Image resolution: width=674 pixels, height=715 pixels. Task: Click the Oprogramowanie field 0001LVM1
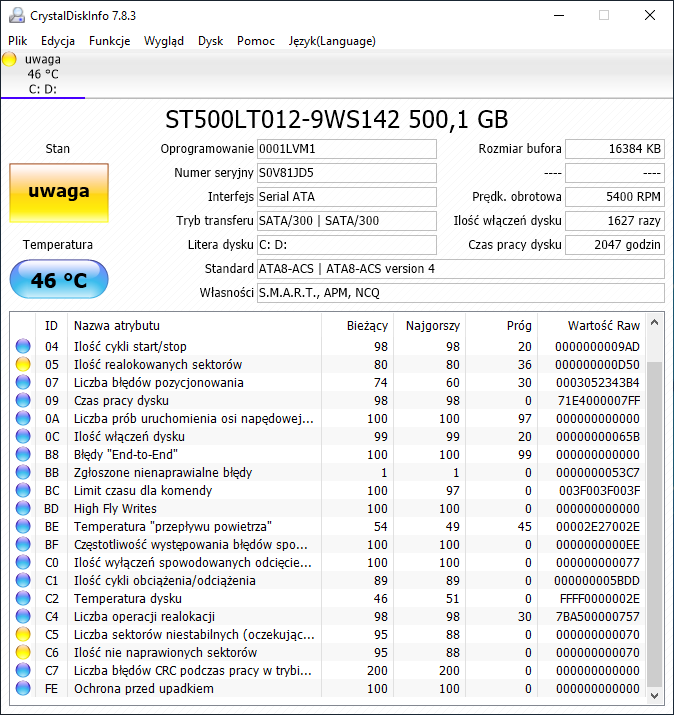point(347,149)
